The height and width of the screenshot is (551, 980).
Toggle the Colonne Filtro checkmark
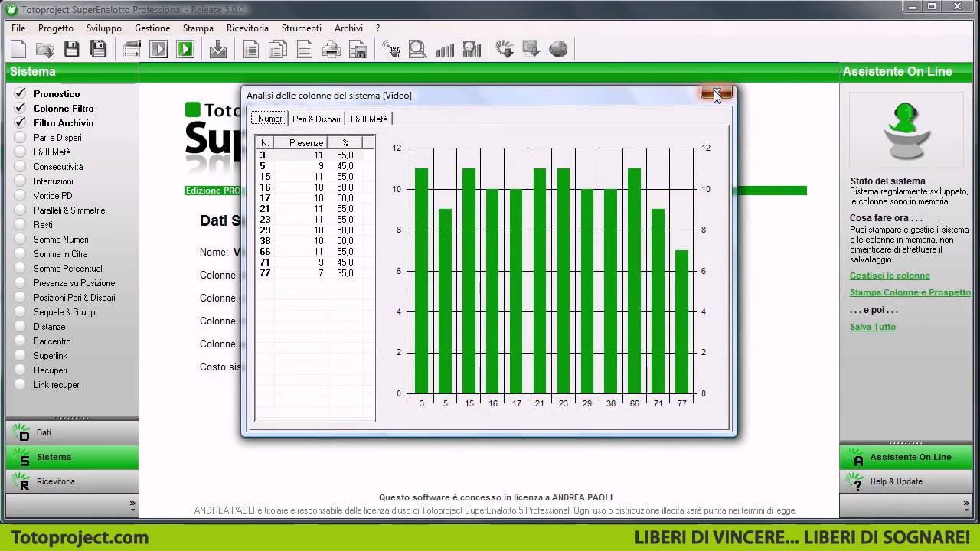(21, 108)
